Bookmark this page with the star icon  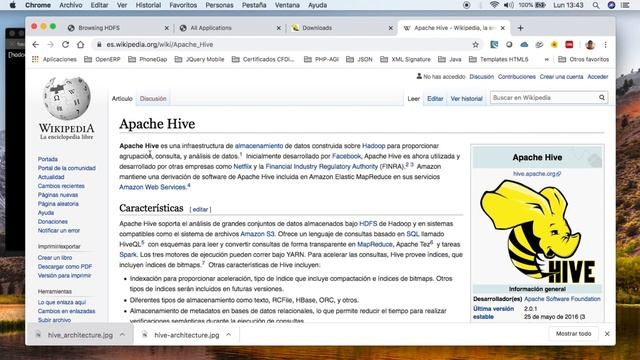tap(476, 44)
